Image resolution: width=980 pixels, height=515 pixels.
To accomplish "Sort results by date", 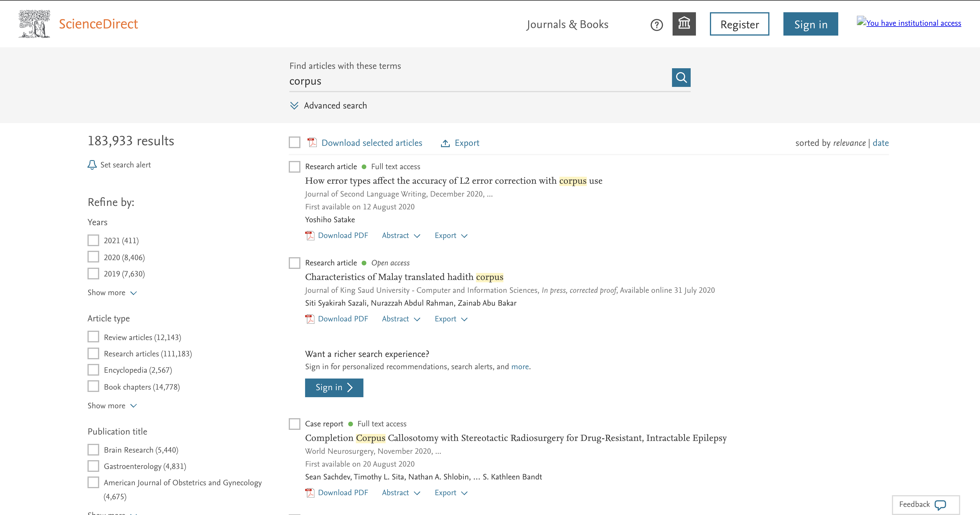I will point(880,143).
